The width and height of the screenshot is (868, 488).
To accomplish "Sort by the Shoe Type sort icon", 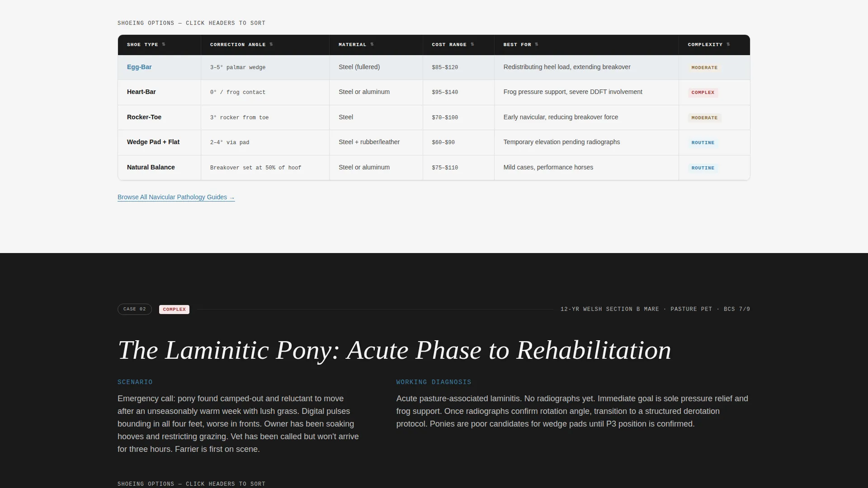I will 164,44.
